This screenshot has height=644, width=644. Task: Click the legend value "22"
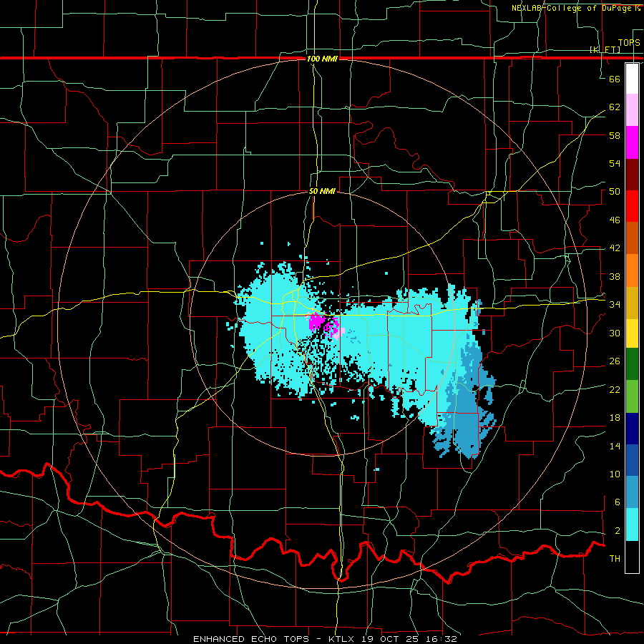tap(615, 389)
